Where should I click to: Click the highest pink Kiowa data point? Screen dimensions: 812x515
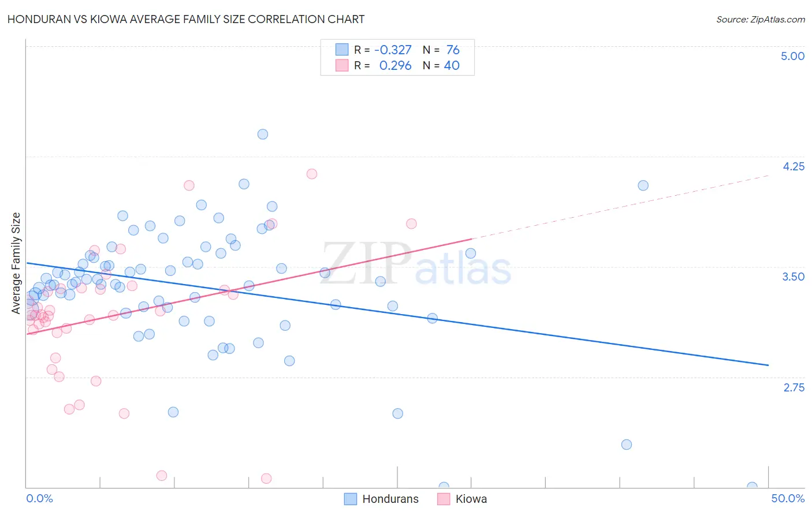click(312, 174)
